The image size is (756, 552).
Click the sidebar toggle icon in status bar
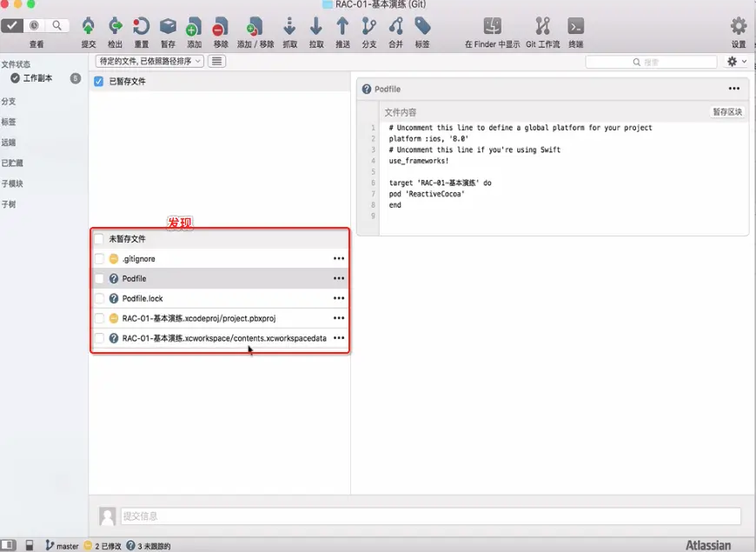coord(8,545)
